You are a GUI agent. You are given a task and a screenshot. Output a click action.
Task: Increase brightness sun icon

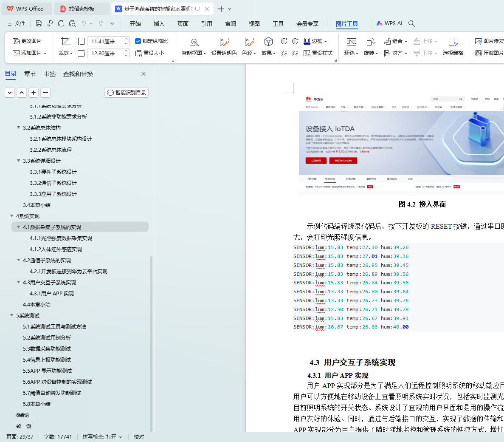coord(284,53)
